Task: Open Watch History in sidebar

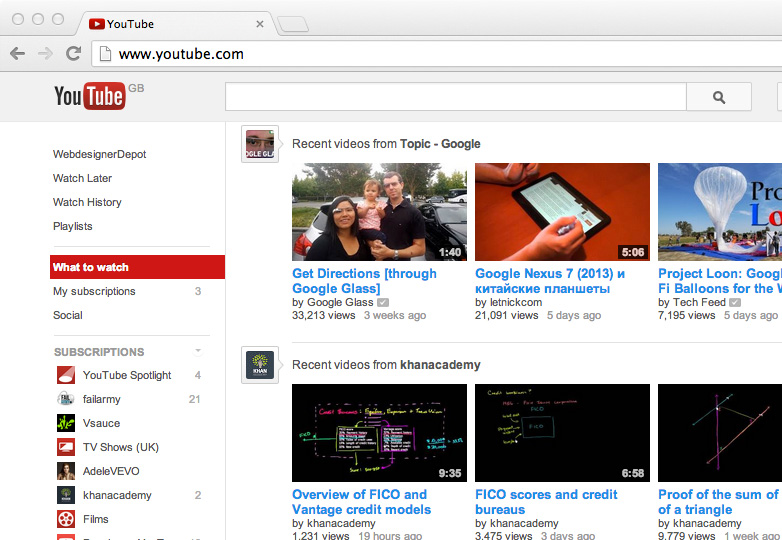Action: [87, 202]
